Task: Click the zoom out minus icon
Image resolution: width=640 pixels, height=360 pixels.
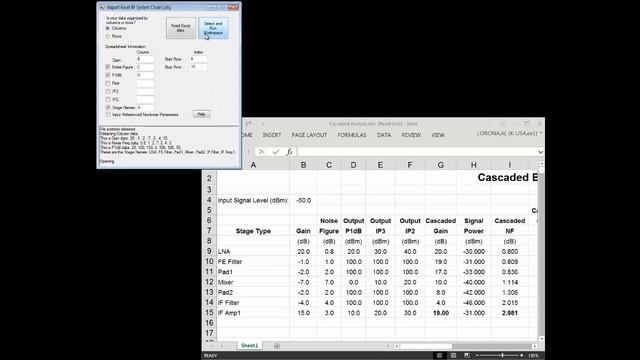Action: [477, 356]
